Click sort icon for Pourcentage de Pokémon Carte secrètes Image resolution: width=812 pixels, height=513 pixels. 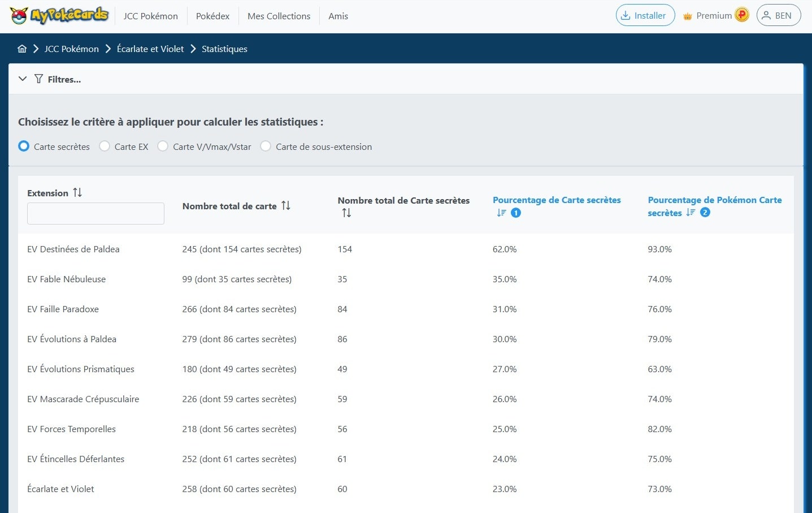(691, 213)
